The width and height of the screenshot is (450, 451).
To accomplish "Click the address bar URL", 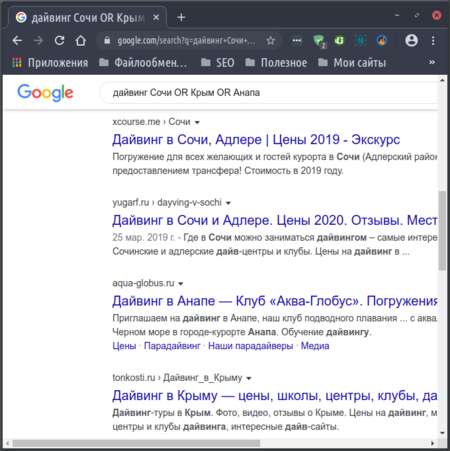I will click(186, 41).
